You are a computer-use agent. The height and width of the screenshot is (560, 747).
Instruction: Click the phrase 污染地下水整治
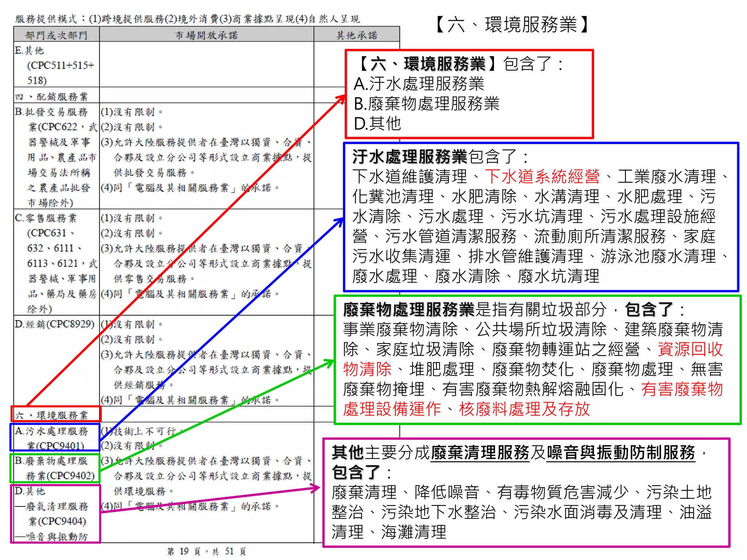coord(439,512)
